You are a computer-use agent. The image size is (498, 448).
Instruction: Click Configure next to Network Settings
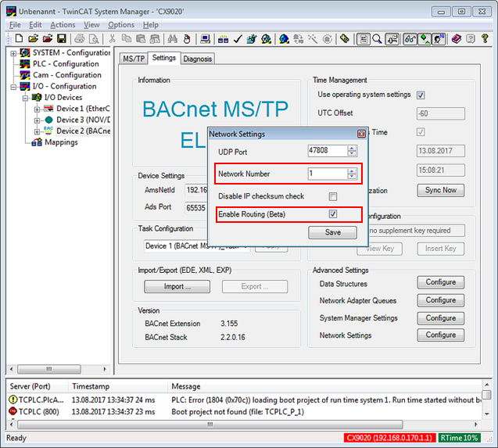(x=440, y=335)
